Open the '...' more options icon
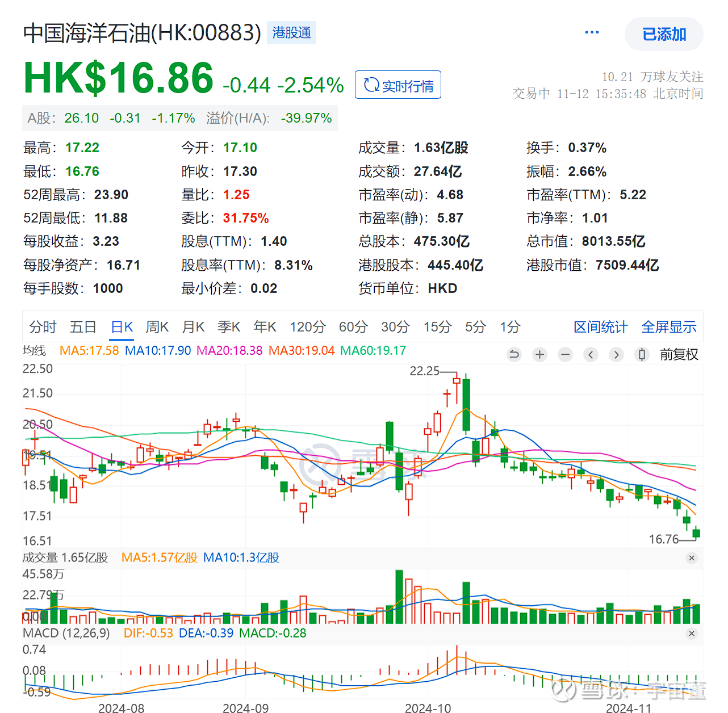728x713 pixels. click(592, 32)
